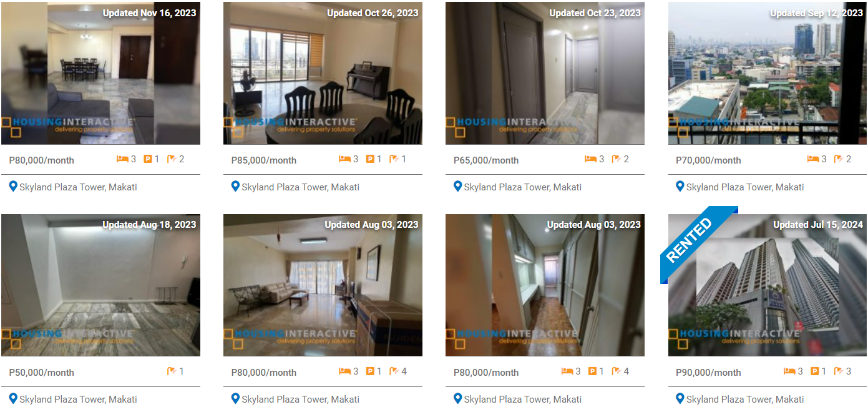The height and width of the screenshot is (412, 868).
Task: Click the bathroom icon on P50,000/month listing
Action: (172, 371)
